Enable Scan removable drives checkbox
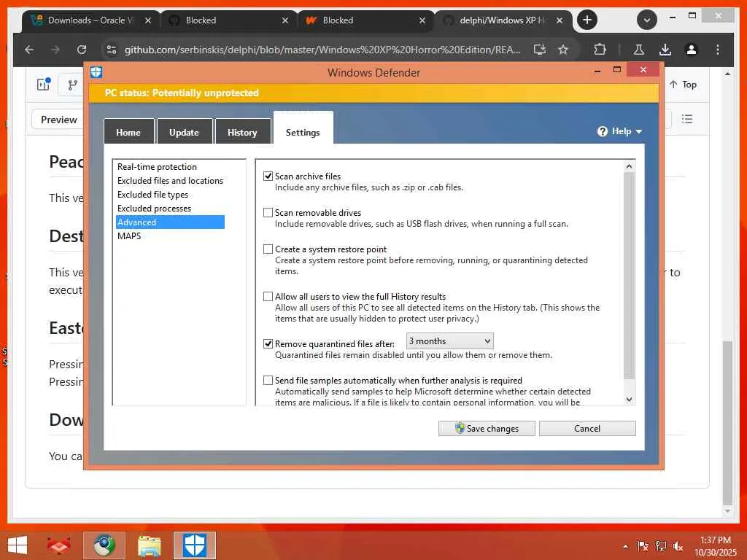Screen dimensions: 747x560 268,212
